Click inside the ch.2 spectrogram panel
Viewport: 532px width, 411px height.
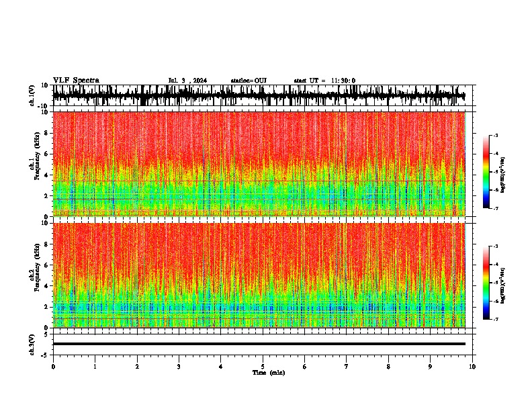[x=259, y=275]
